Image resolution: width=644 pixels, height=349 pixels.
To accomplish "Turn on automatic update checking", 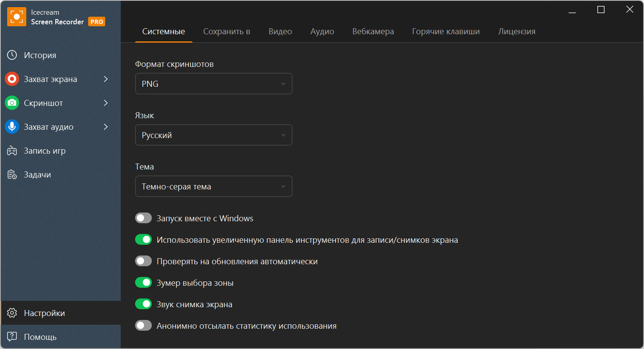I will [143, 261].
